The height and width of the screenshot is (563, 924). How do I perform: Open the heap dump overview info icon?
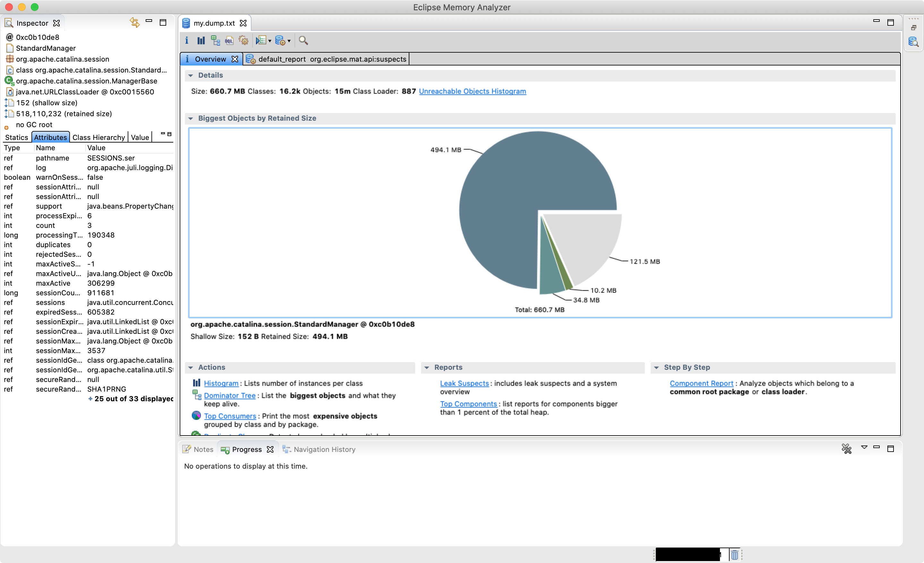(x=187, y=40)
